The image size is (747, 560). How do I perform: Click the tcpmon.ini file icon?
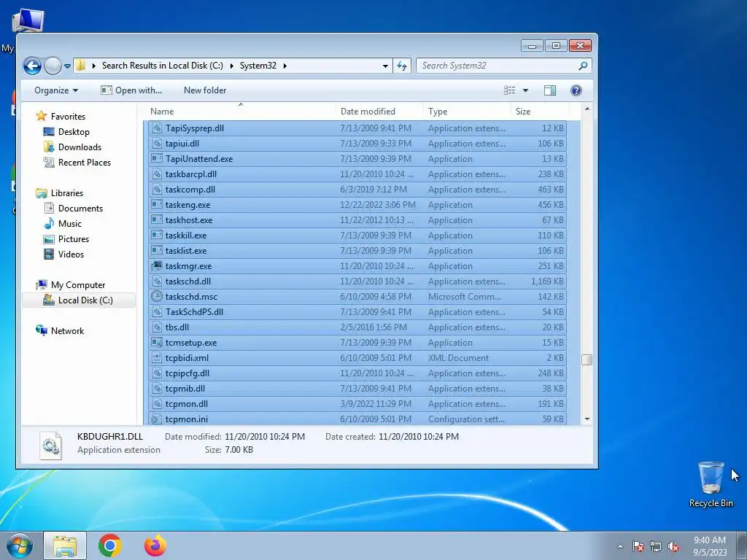click(156, 419)
